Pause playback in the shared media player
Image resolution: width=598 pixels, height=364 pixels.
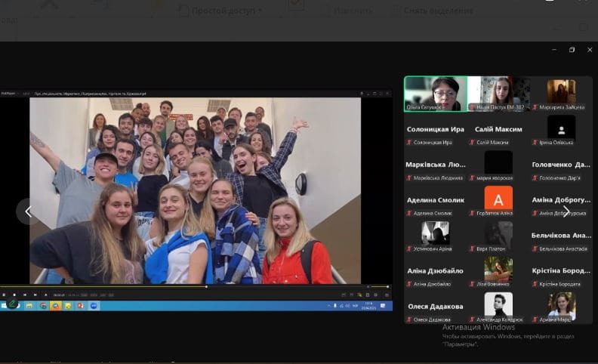[5, 295]
